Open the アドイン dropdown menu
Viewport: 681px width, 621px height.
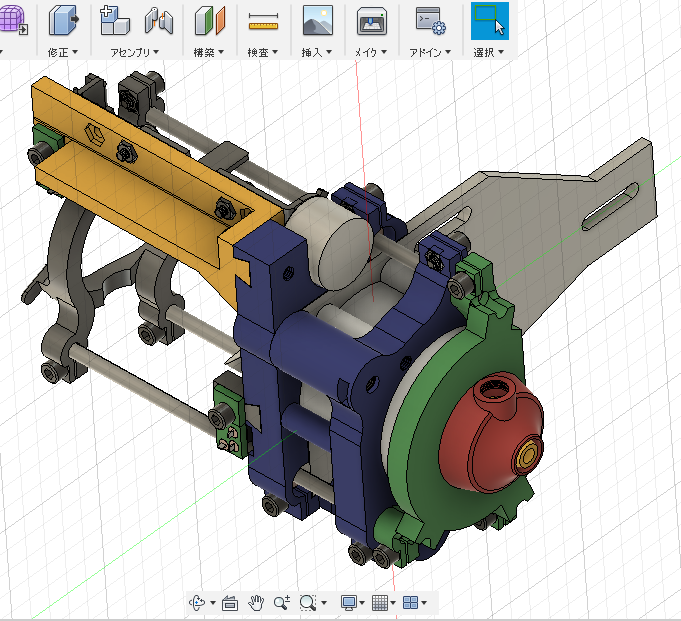(430, 53)
